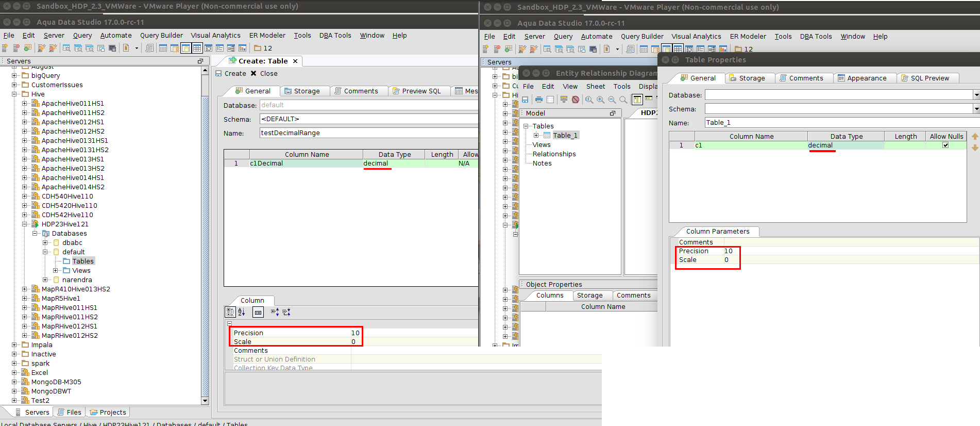The height and width of the screenshot is (426, 980).
Task: Collapse the HDP23Hive121 server node
Action: click(x=25, y=224)
